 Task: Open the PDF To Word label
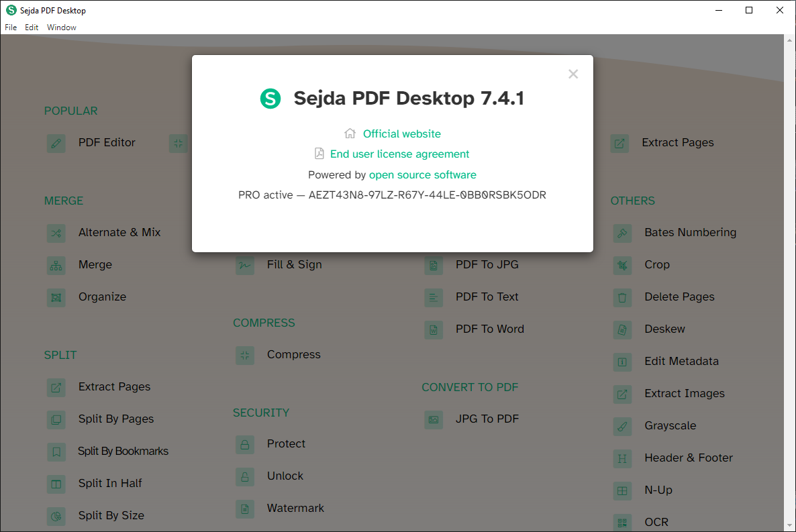click(x=490, y=329)
